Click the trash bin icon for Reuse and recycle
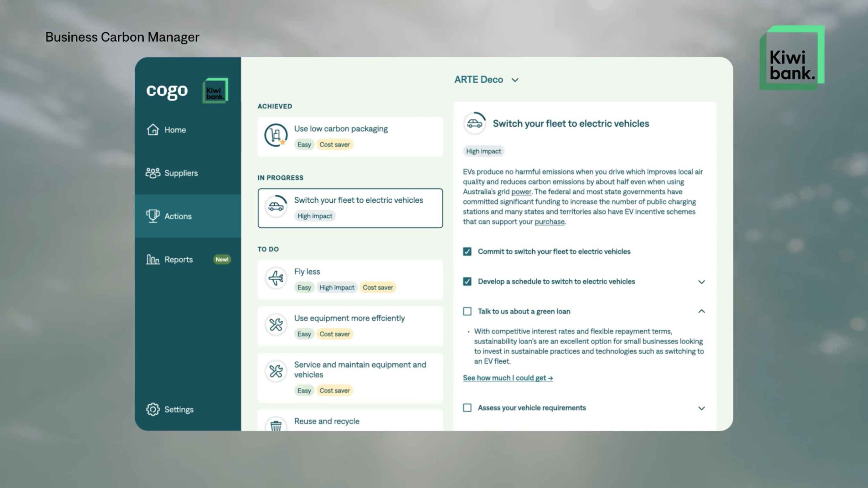Screen dimensions: 868x488 click(276, 425)
